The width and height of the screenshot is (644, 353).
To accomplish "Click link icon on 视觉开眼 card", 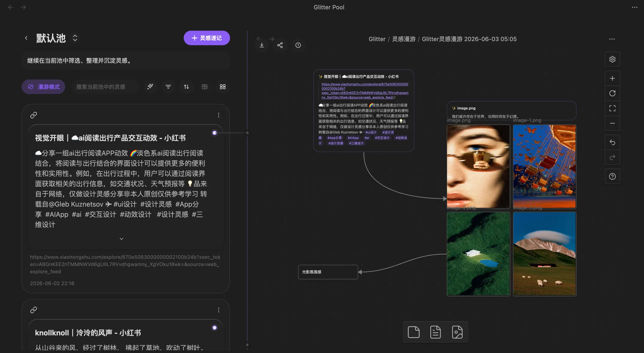I will point(34,115).
